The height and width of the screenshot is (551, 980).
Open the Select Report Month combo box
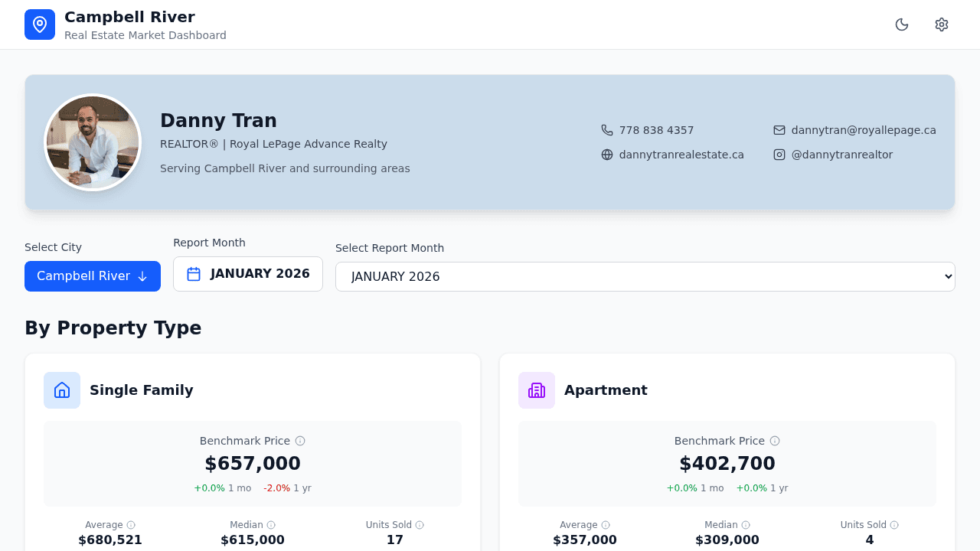click(645, 276)
